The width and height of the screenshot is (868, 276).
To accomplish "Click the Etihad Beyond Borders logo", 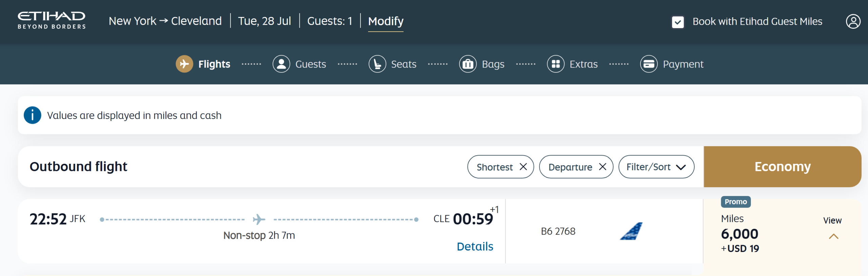I will click(x=52, y=21).
